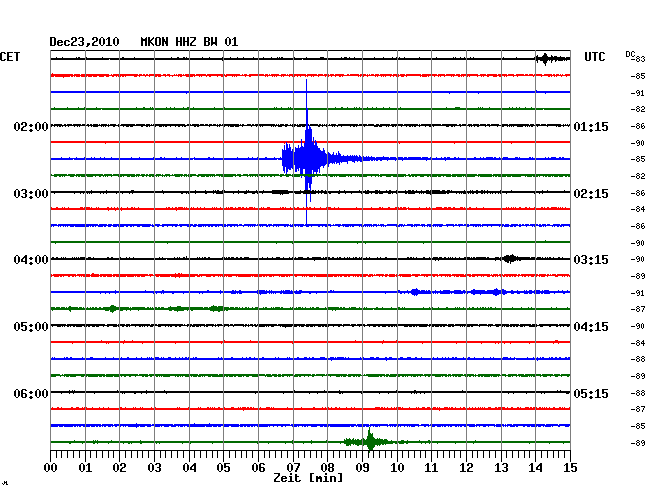This screenshot has height=494, width=650.
Task: Click minute tick label 14 on axis
Action: click(536, 468)
